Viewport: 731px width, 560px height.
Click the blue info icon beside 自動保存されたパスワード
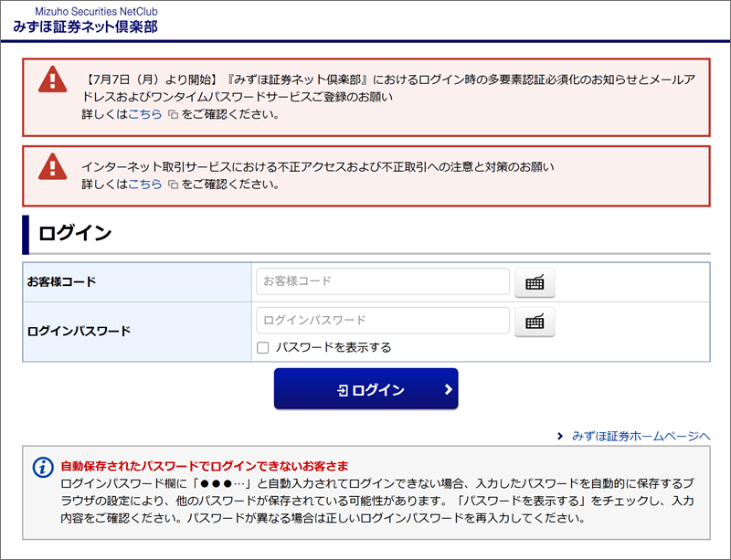pyautogui.click(x=43, y=467)
